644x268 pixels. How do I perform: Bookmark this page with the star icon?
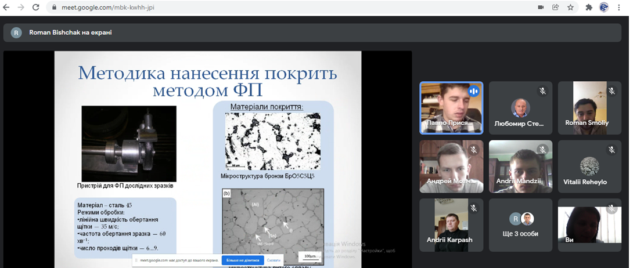570,8
